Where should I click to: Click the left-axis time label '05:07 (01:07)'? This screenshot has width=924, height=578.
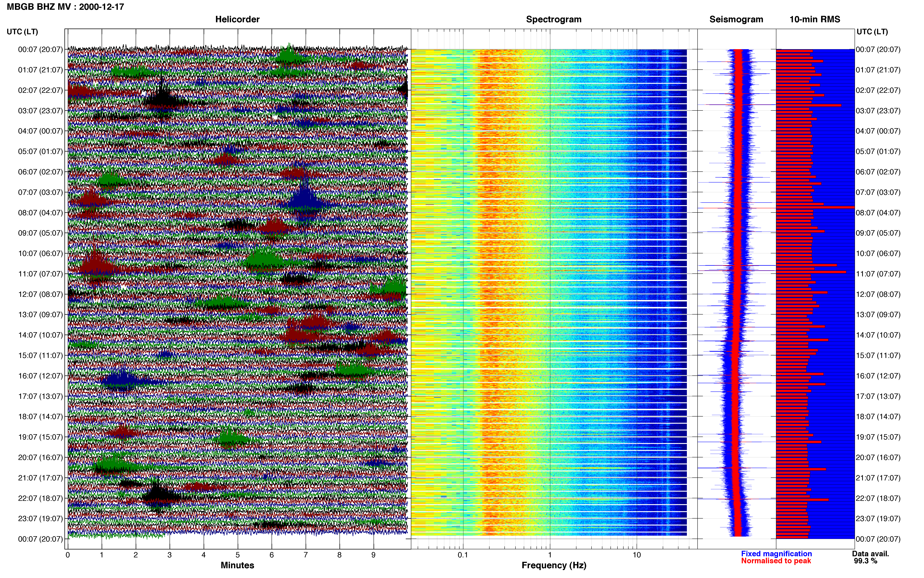point(40,151)
